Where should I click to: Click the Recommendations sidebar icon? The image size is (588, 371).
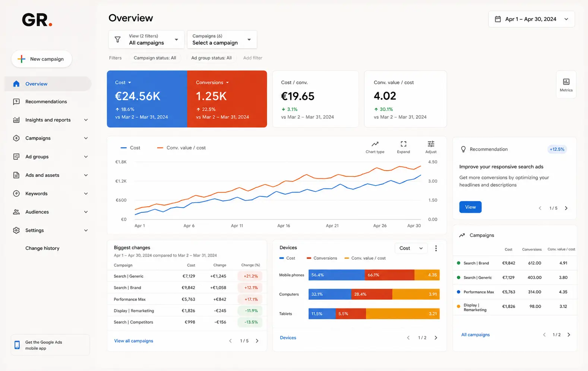(x=16, y=102)
